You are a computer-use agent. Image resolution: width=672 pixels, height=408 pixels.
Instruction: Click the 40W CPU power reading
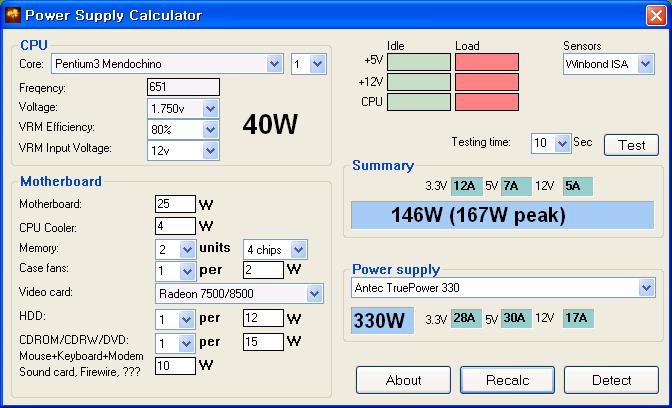(270, 125)
